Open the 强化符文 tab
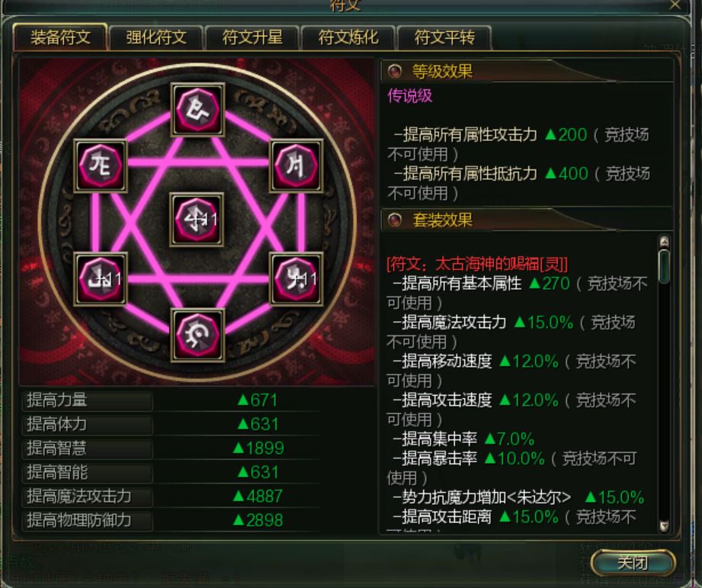Viewport: 702px width, 588px height. pos(156,37)
